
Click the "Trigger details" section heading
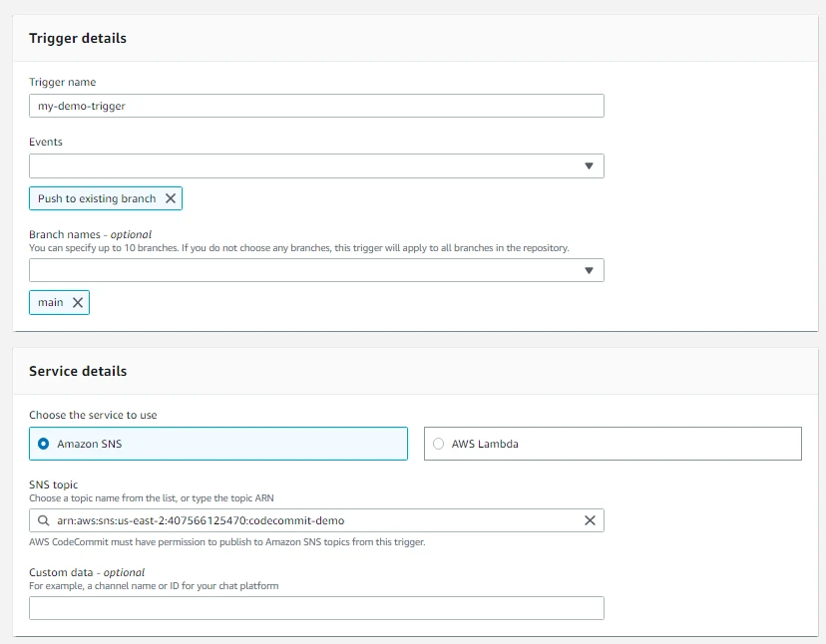coord(78,38)
